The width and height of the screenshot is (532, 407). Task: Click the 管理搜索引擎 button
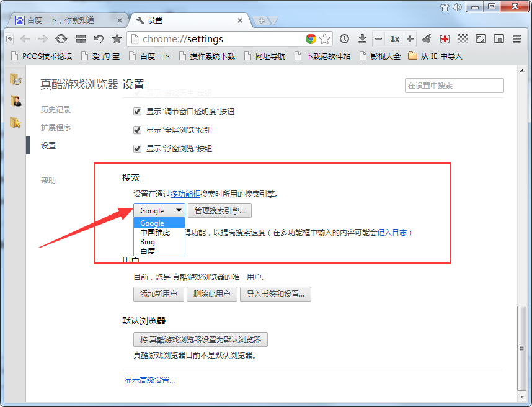219,210
